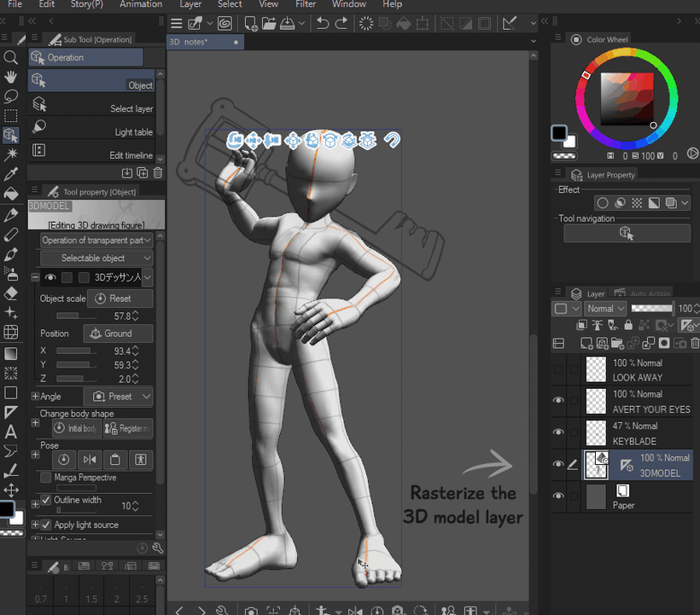Screen dimensions: 700x615
Task: Open the layer blending mode dropdown
Action: click(x=605, y=308)
